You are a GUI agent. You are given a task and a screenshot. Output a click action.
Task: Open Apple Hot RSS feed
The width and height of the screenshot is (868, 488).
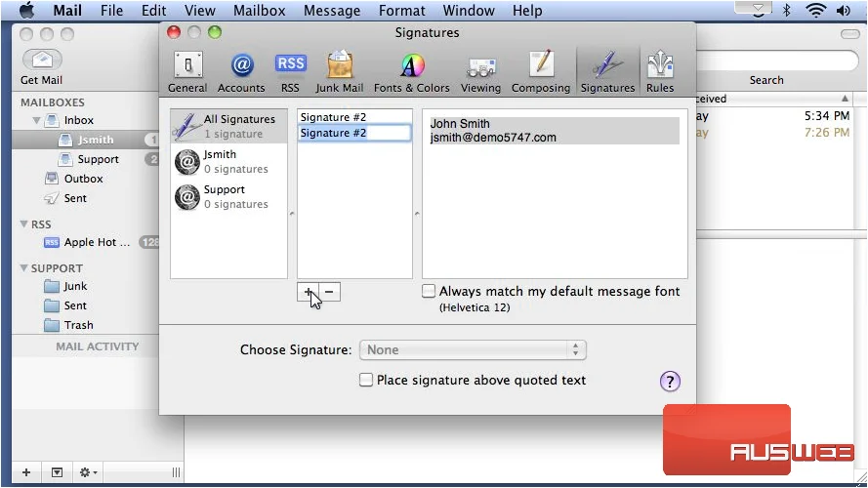tap(86, 242)
